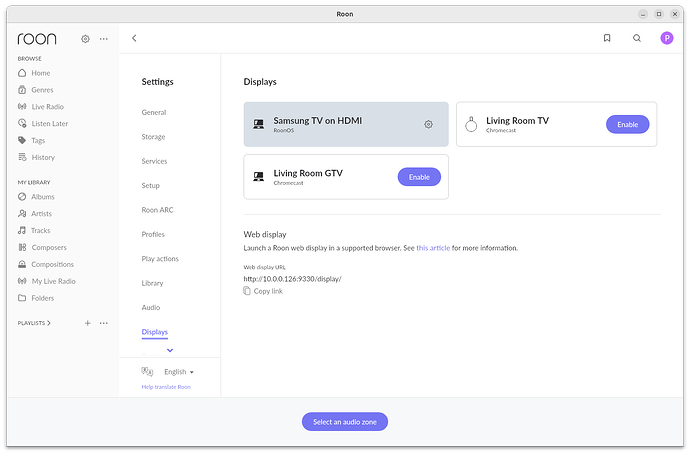
Task: Close the Roon window
Action: tap(675, 14)
